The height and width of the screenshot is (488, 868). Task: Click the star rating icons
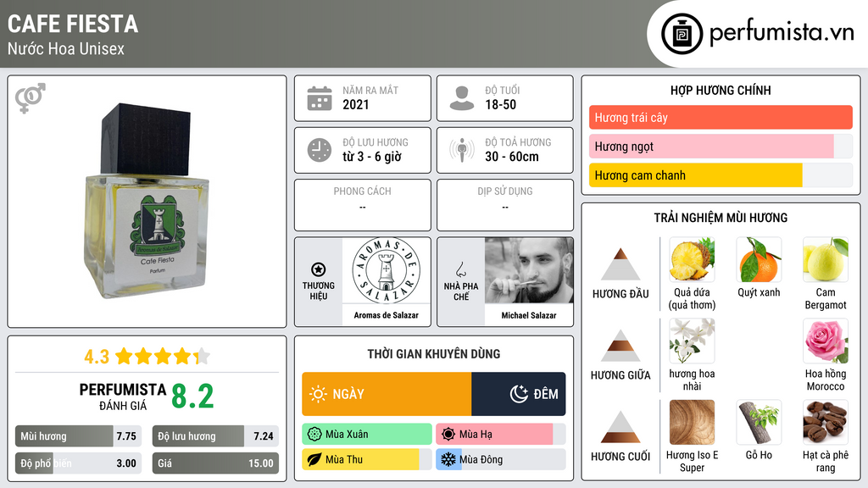(162, 357)
